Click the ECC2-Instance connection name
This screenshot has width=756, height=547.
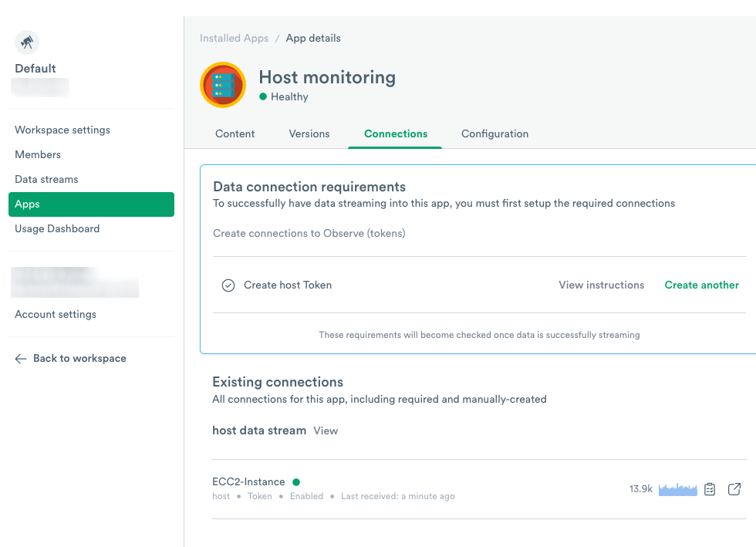[248, 482]
